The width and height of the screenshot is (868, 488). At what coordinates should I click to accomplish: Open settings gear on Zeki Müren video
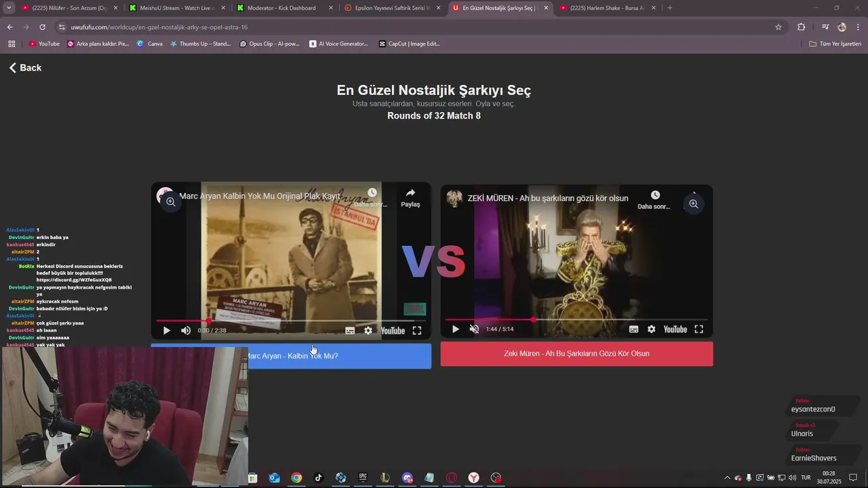(x=652, y=329)
